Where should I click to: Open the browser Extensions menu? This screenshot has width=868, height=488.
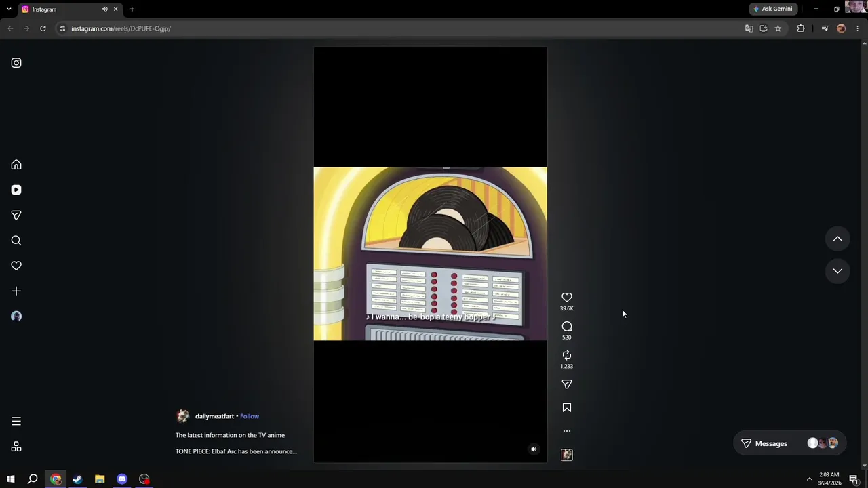tap(801, 28)
